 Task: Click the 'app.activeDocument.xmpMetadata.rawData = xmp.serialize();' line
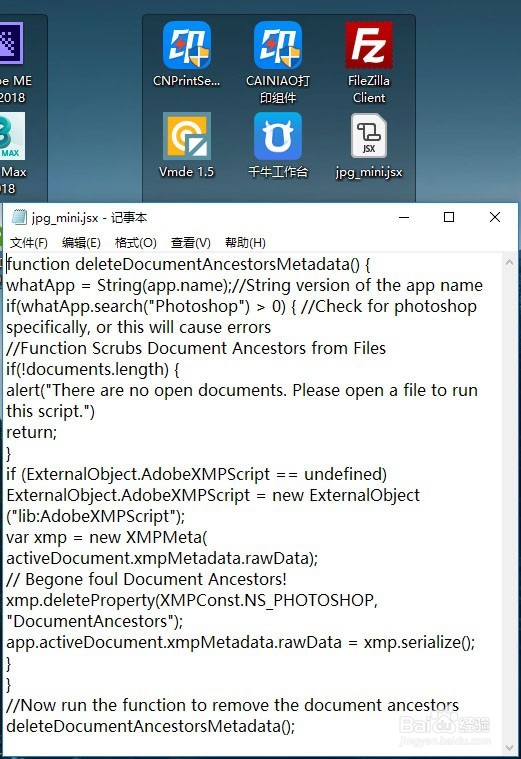tap(241, 642)
